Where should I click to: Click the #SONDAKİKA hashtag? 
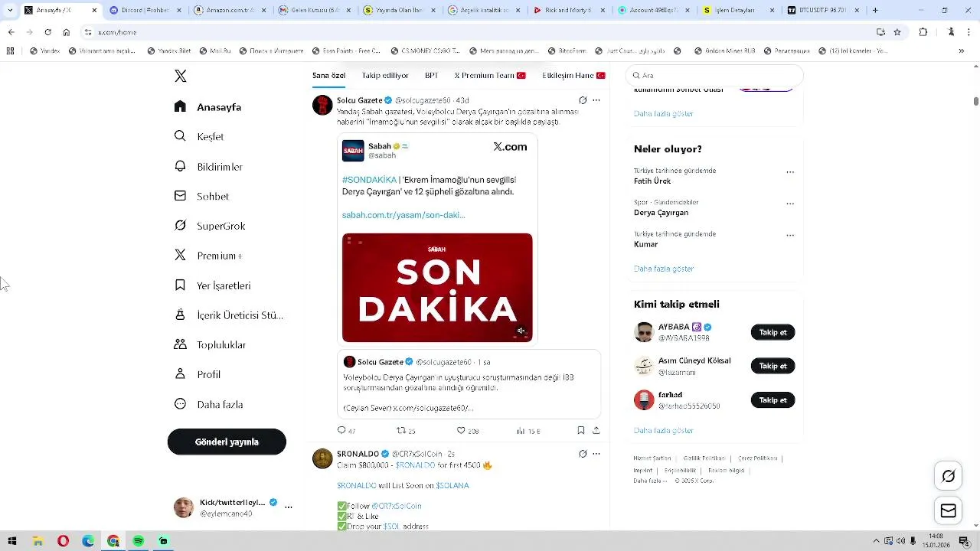pyautogui.click(x=369, y=180)
